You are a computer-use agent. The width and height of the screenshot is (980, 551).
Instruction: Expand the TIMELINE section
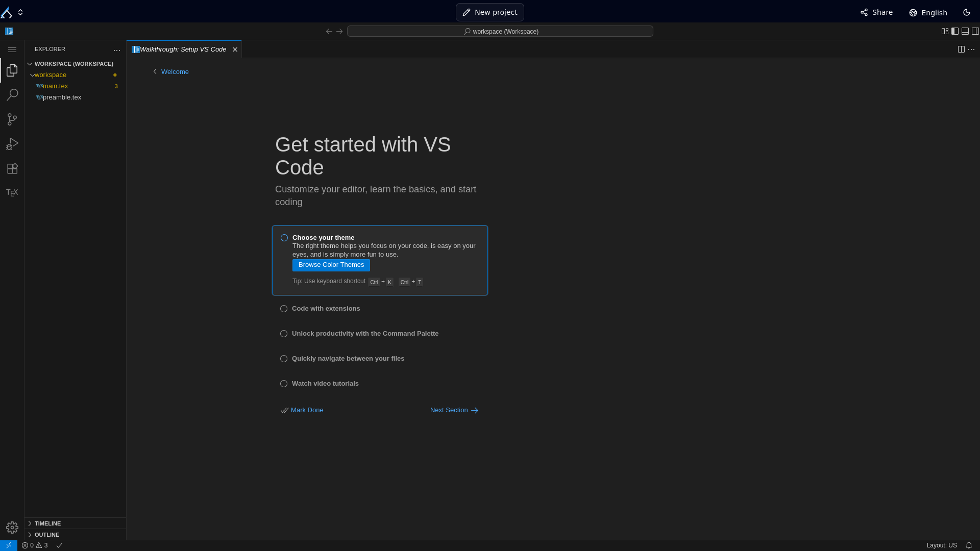[x=75, y=523]
